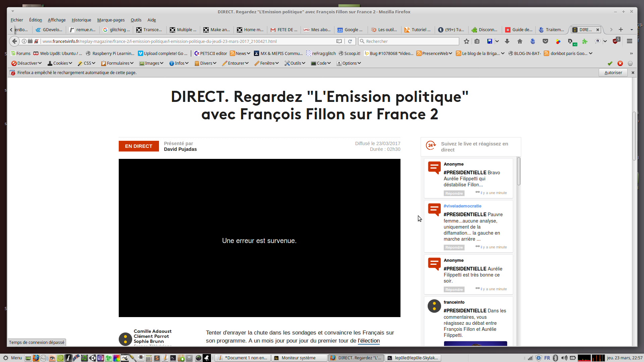Click the reload page icon
The image size is (644, 362).
[x=350, y=41]
